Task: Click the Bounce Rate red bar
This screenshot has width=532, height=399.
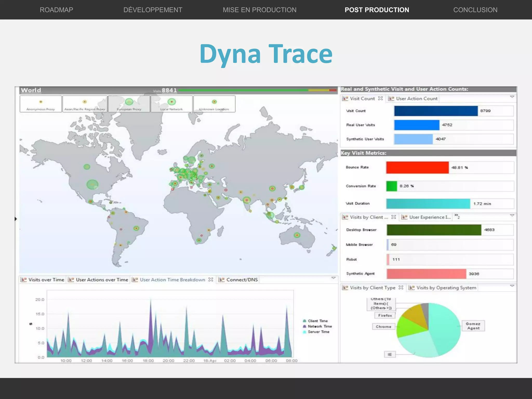Action: pyautogui.click(x=417, y=168)
